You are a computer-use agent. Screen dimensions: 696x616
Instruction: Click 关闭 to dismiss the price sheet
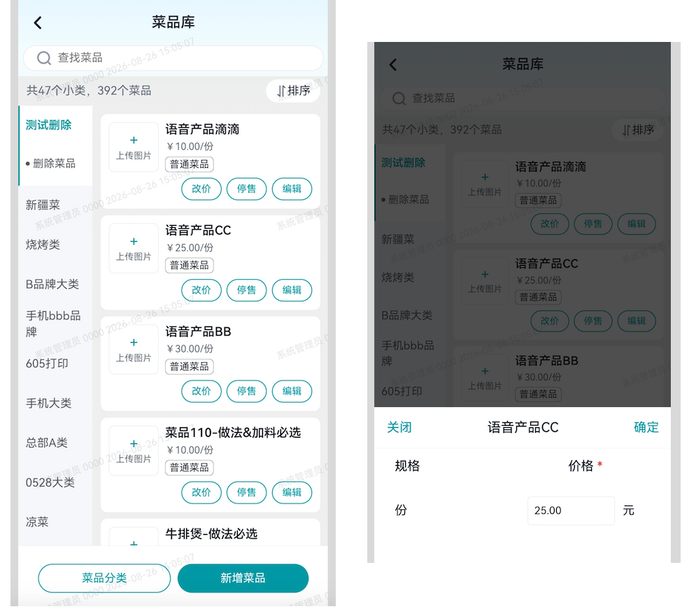tap(399, 427)
